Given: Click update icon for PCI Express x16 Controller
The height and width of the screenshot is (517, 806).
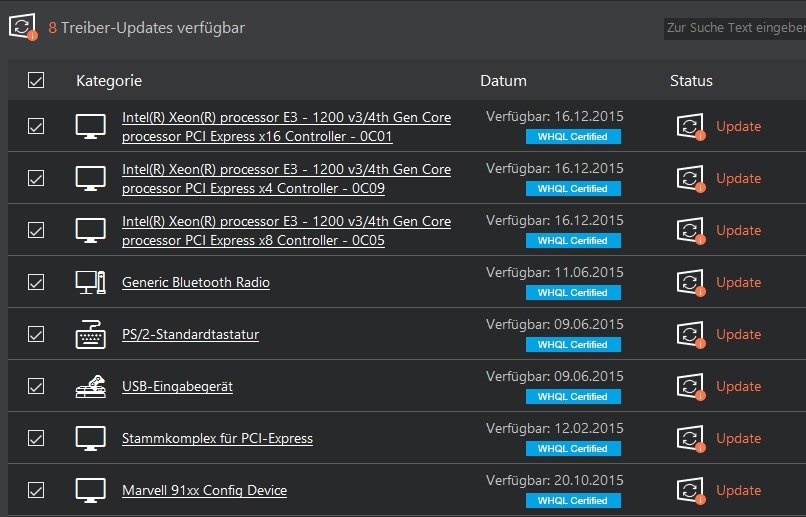Looking at the screenshot, I should (x=690, y=126).
